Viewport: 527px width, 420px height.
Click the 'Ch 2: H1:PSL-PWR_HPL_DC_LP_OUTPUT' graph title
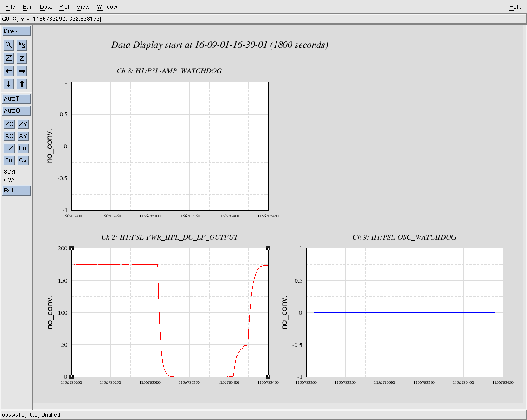coord(170,237)
